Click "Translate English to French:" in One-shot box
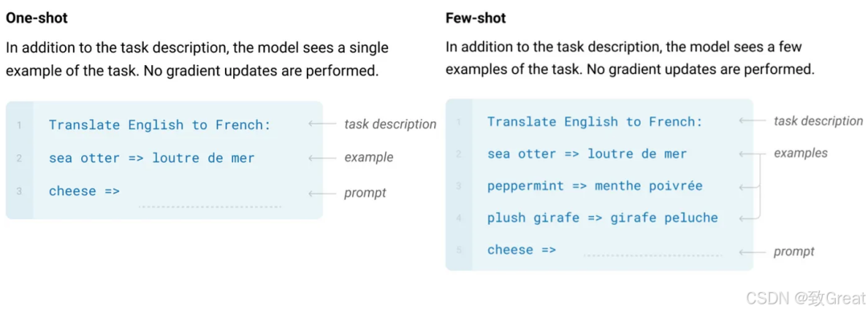The image size is (868, 314). point(160,125)
